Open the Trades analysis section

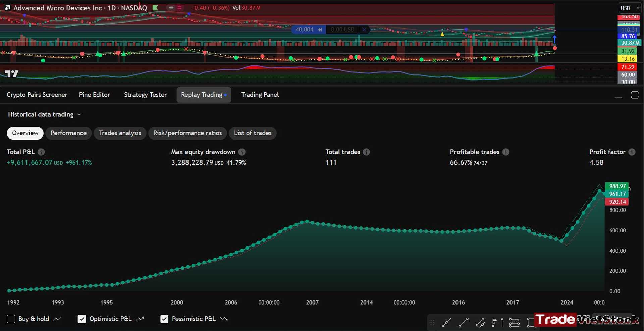[x=120, y=133]
